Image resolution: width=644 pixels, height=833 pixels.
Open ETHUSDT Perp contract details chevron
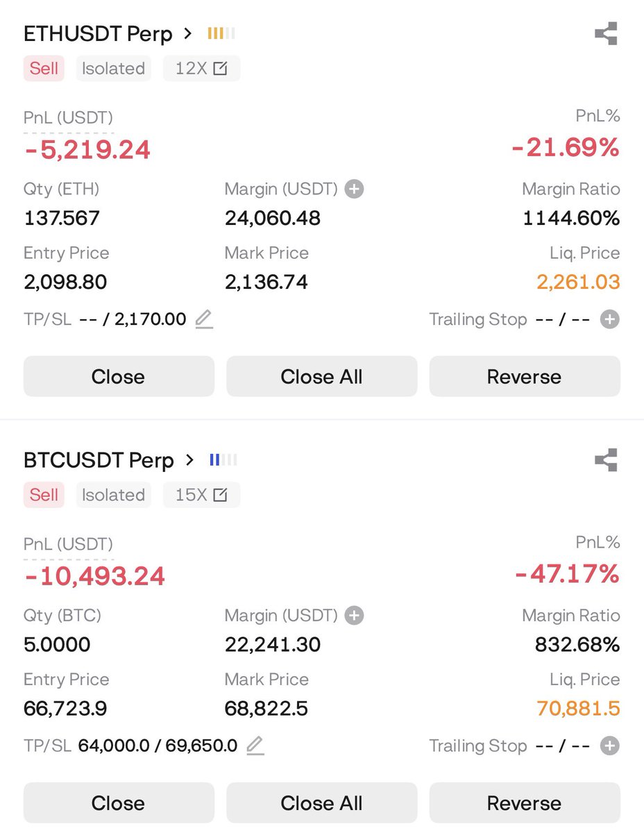[188, 33]
